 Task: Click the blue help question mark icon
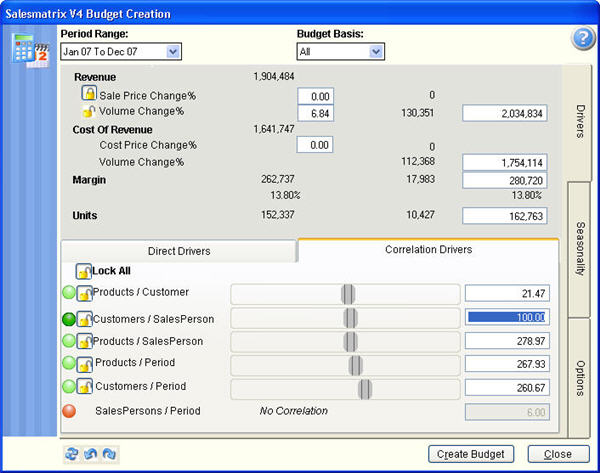582,40
